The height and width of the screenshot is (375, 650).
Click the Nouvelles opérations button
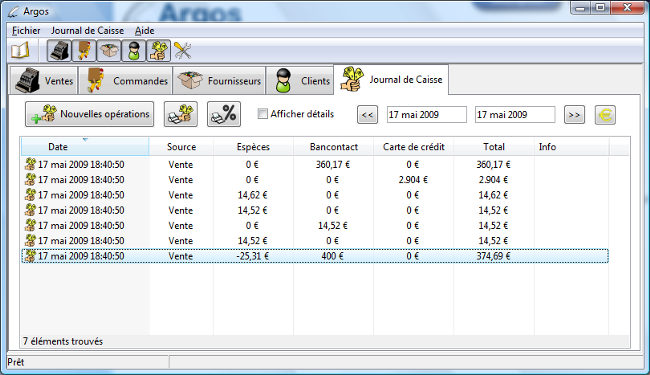[x=90, y=114]
